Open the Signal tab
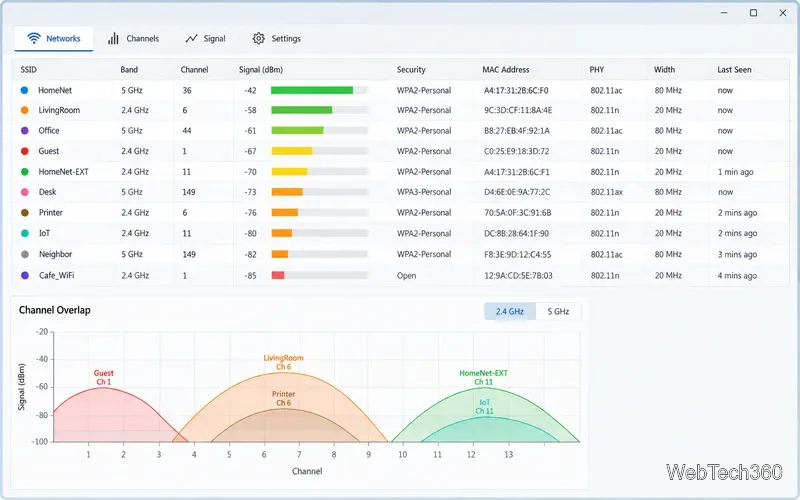 (x=206, y=38)
